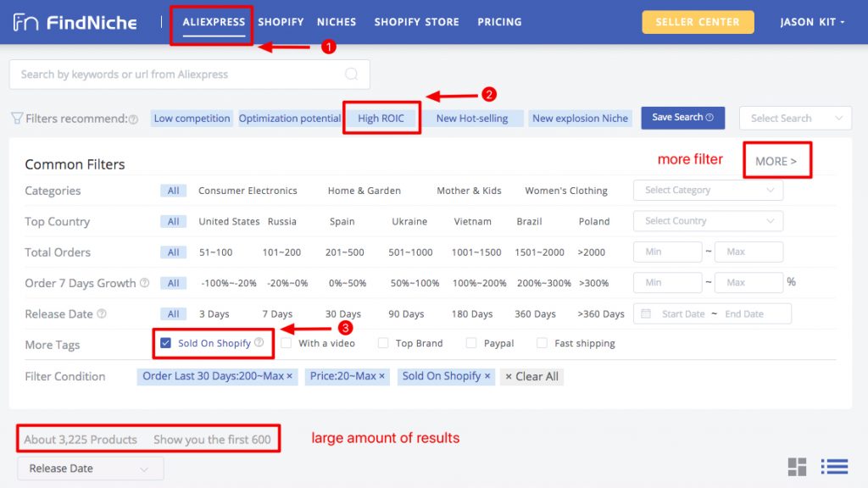Apply the Optimization potential filter
The image size is (868, 488).
(x=290, y=119)
